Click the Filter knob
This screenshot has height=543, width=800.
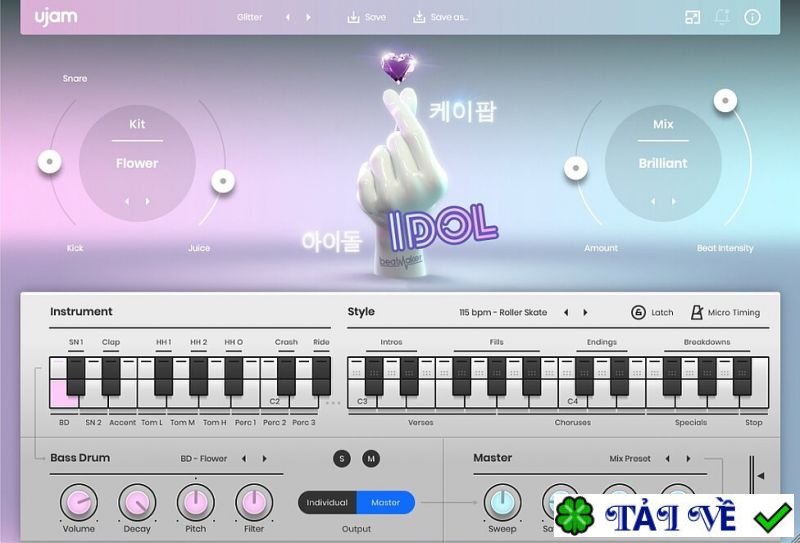[254, 503]
